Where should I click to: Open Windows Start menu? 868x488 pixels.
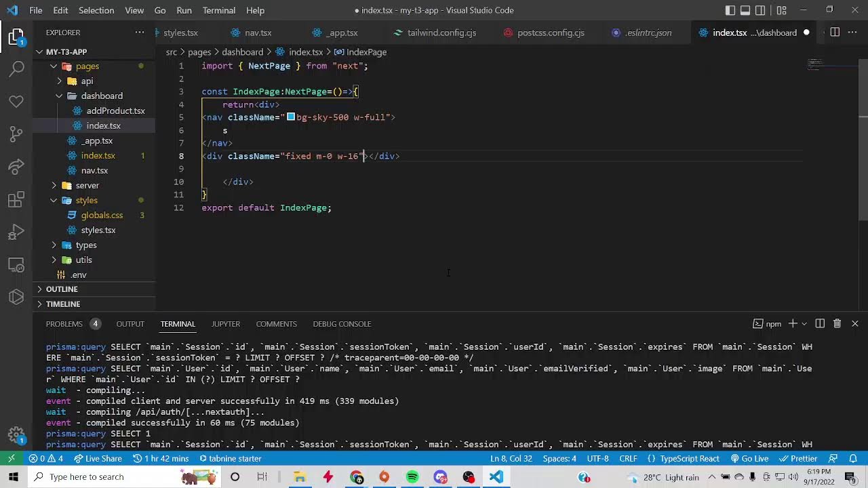click(x=14, y=477)
